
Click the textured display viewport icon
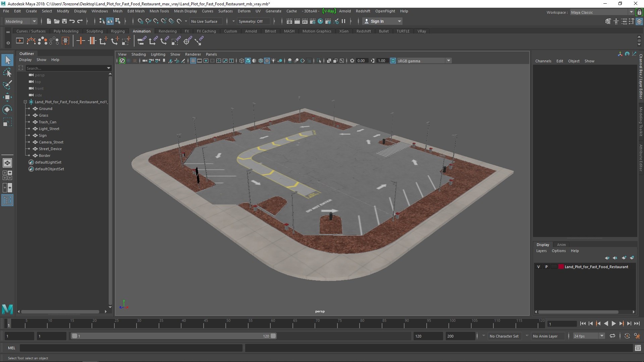pos(267,61)
